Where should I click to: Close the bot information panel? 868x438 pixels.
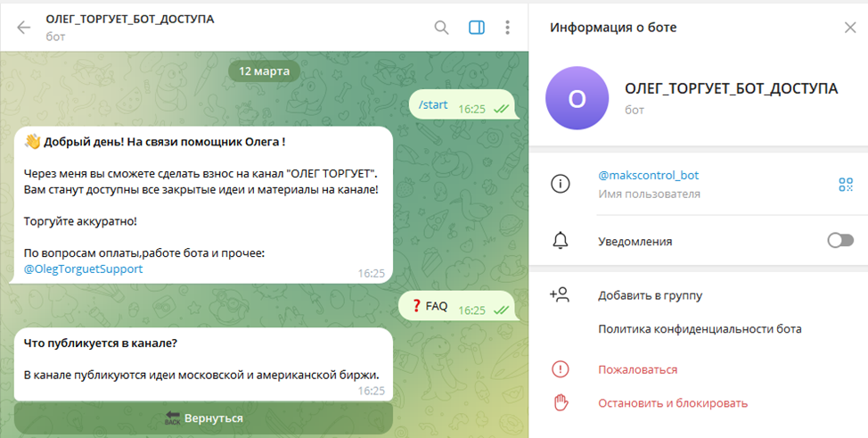[x=850, y=27]
